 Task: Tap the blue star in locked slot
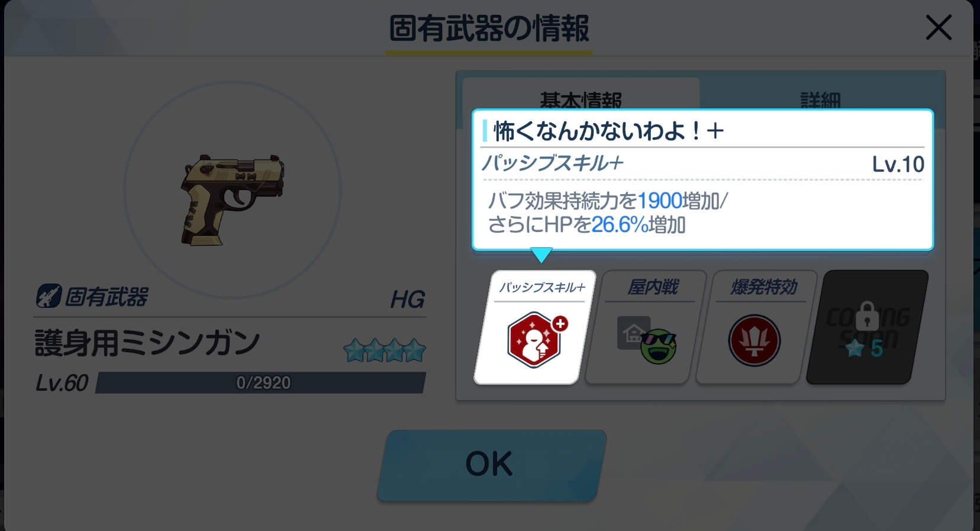[855, 349]
